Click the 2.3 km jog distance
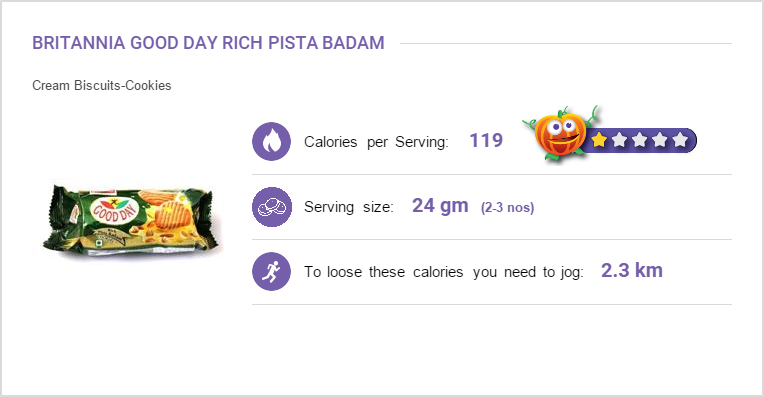 pos(631,270)
